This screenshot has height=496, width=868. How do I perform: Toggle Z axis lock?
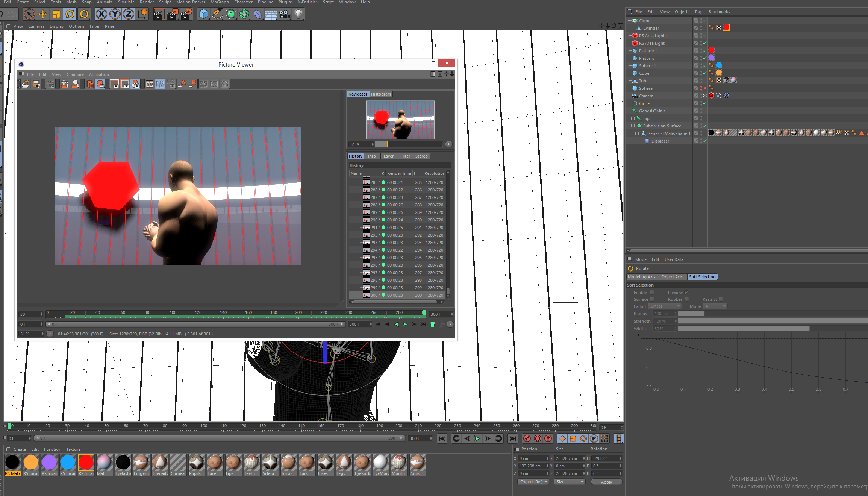click(x=129, y=14)
